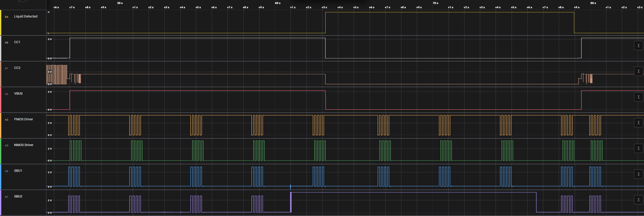The height and width of the screenshot is (216, 644).
Task: Click the yellow color strip for channel D4
Action: click(x=1, y=23)
